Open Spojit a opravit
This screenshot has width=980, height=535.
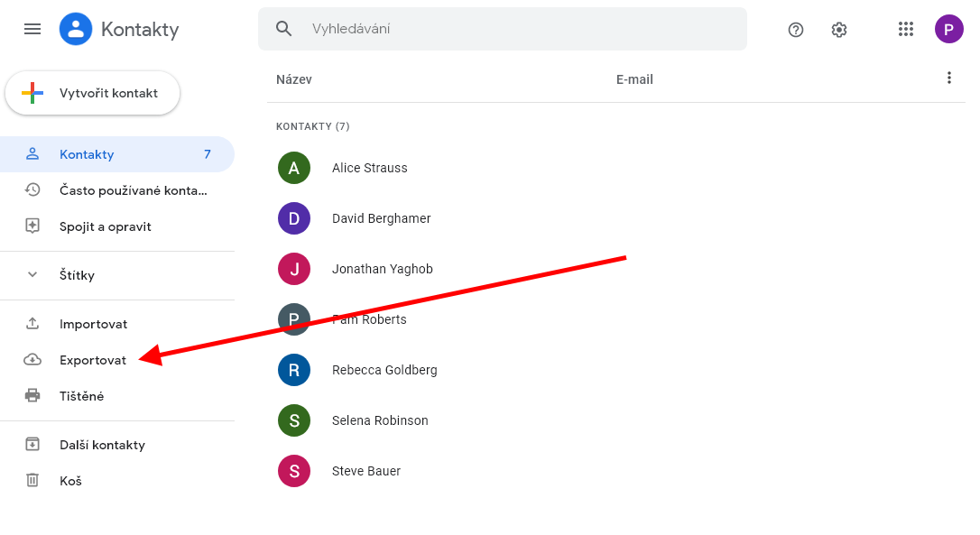point(105,226)
